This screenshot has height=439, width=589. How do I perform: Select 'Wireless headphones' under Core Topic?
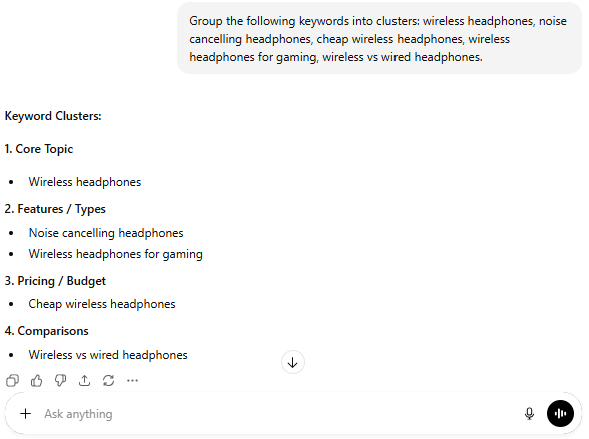pyautogui.click(x=85, y=182)
